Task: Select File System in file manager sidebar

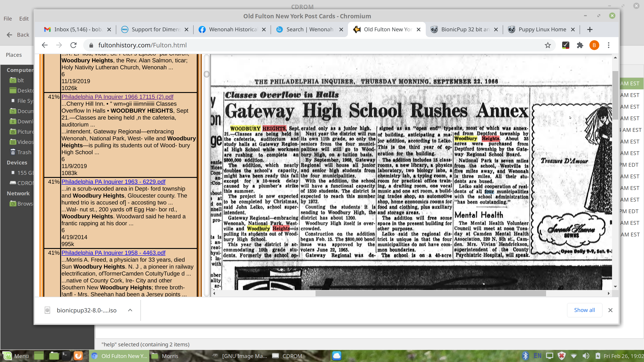Action: (x=21, y=101)
